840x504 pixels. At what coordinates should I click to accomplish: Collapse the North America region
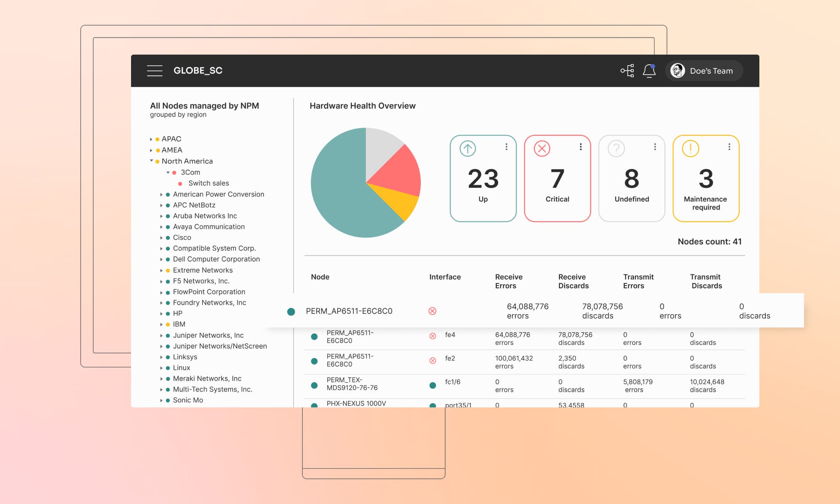[151, 161]
